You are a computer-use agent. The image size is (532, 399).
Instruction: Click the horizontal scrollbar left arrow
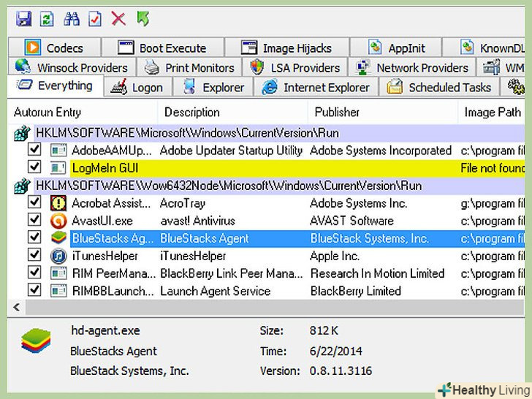16,308
